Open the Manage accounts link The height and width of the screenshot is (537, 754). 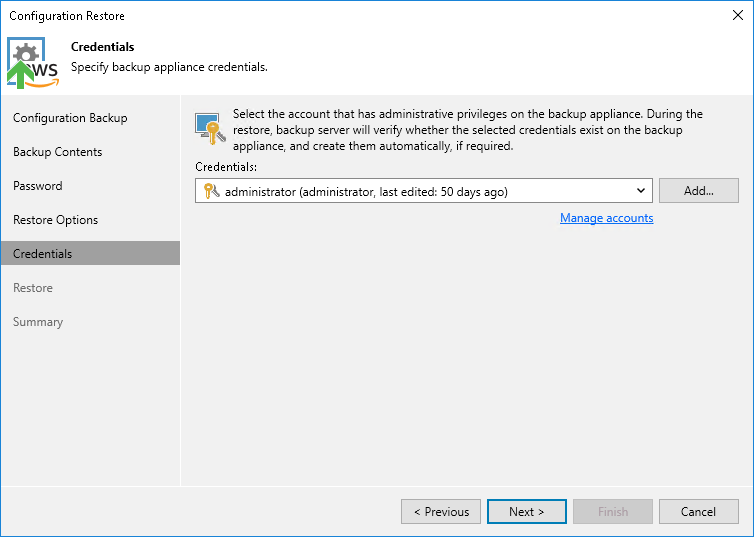(x=606, y=218)
